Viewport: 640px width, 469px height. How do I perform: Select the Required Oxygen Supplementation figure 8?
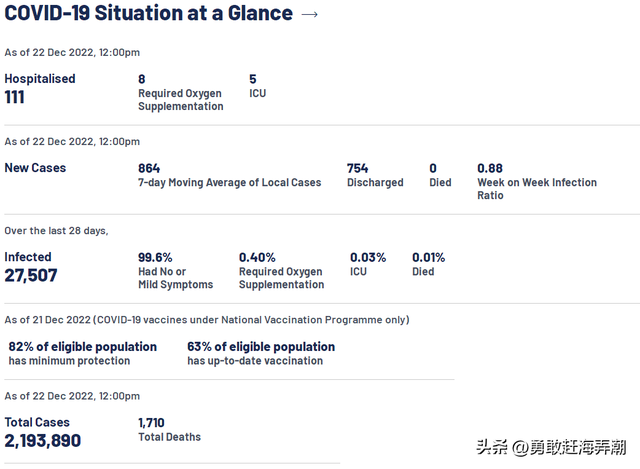142,78
